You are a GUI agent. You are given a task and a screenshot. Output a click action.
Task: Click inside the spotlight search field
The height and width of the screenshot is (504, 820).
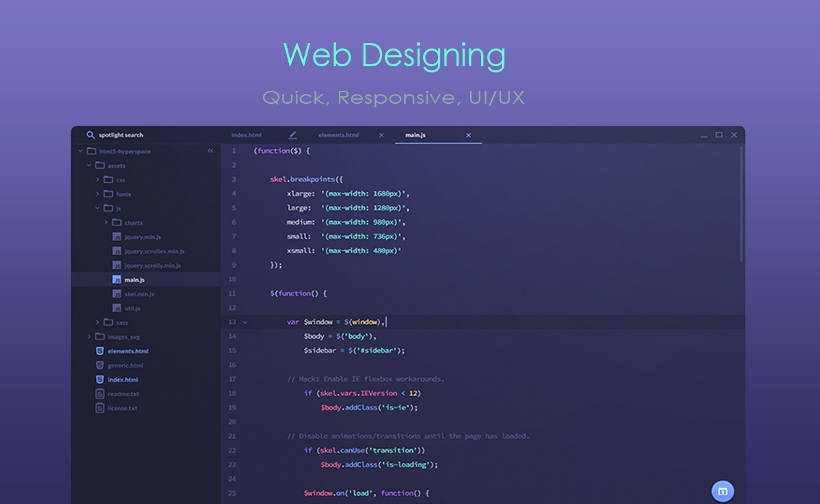[137, 135]
